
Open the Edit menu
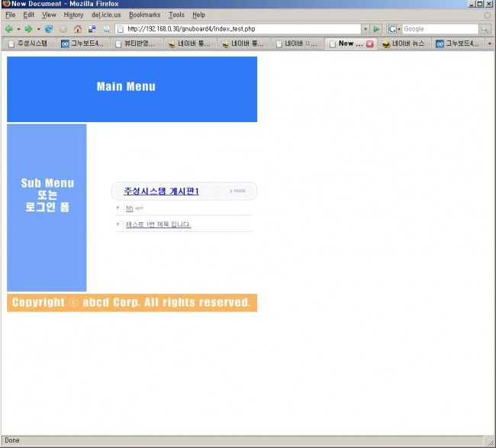[x=28, y=15]
